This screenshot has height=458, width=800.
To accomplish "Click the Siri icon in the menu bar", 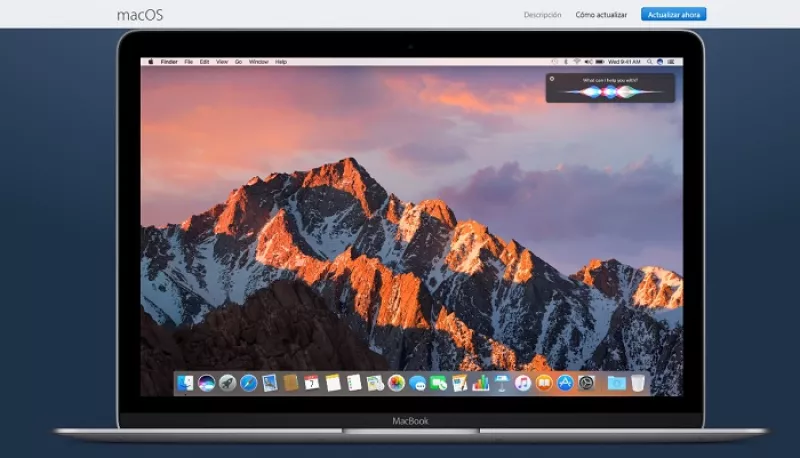I will point(660,62).
